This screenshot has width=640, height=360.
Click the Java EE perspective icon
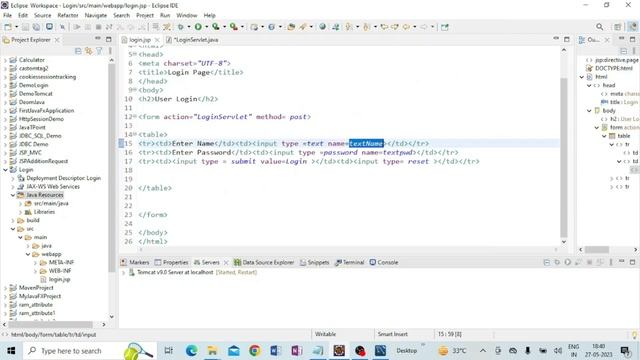pyautogui.click(x=633, y=27)
